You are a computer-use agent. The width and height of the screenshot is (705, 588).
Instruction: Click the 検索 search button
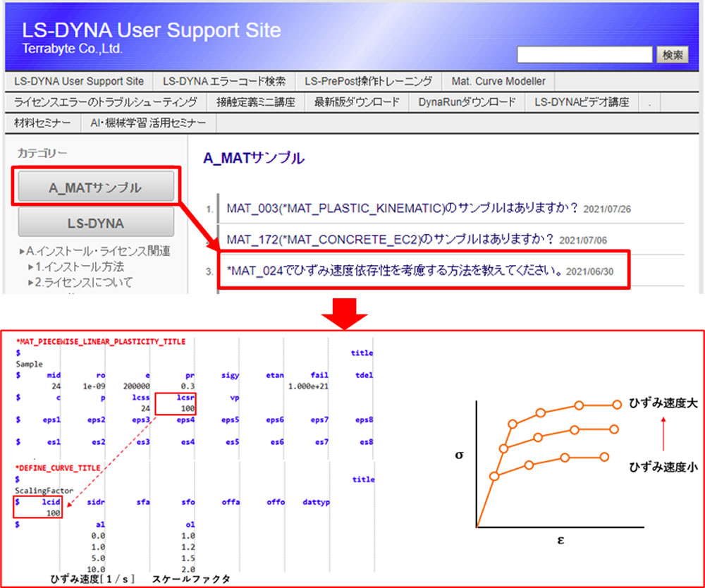tap(672, 55)
